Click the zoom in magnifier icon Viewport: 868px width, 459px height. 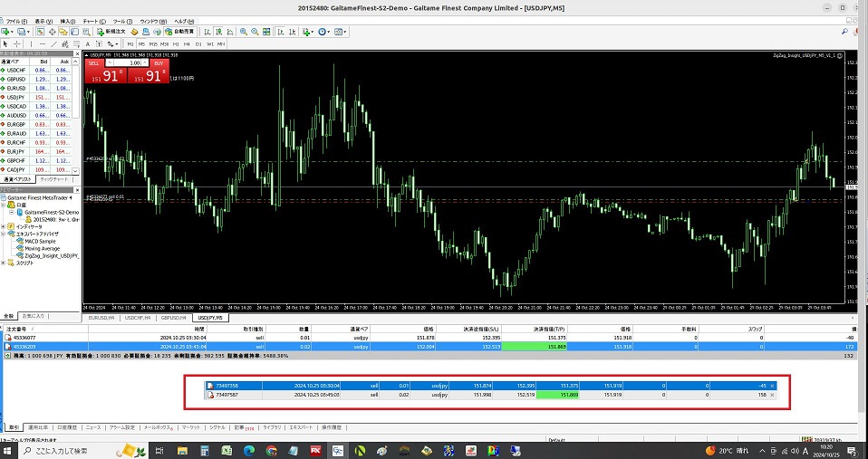click(x=243, y=32)
